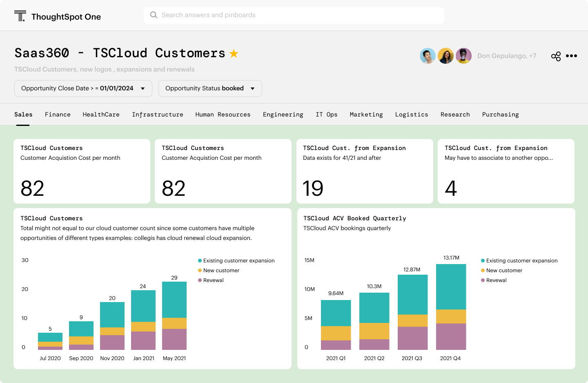Screen dimensions: 588x383
Task: Click the Nov 2020 bar in customers chart
Action: pyautogui.click(x=112, y=326)
